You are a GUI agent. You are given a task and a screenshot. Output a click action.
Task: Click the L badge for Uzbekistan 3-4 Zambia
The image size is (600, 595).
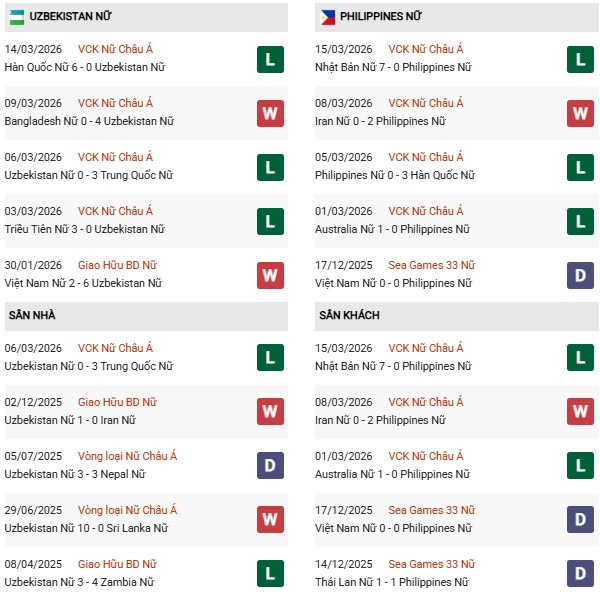tap(269, 574)
